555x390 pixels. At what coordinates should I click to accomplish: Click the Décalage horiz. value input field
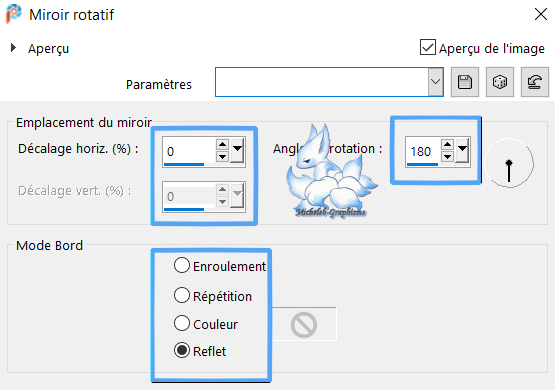(189, 150)
